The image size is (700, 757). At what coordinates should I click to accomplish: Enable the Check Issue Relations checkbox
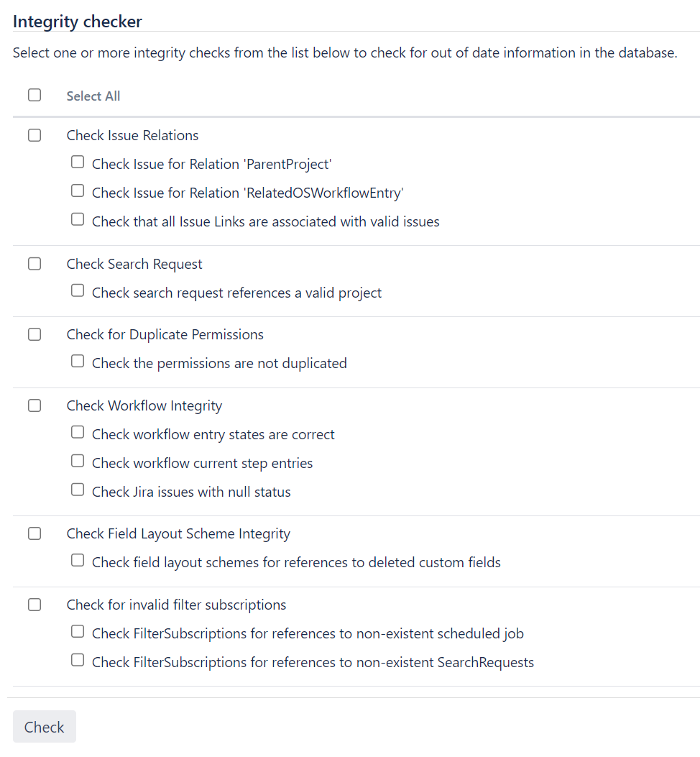pos(34,135)
